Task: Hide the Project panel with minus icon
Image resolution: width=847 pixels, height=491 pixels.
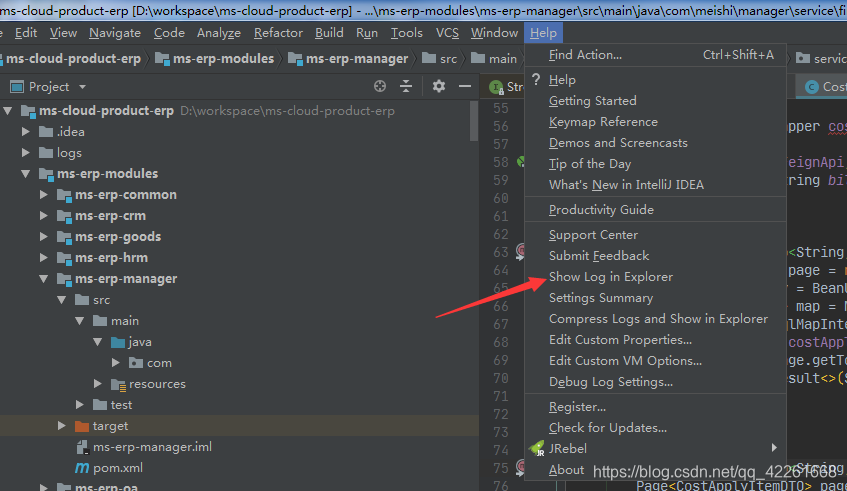Action: click(x=465, y=86)
